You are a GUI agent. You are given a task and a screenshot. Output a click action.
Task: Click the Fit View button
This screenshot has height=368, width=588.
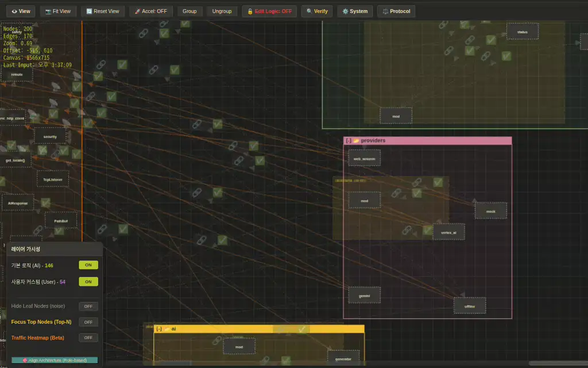click(x=58, y=11)
